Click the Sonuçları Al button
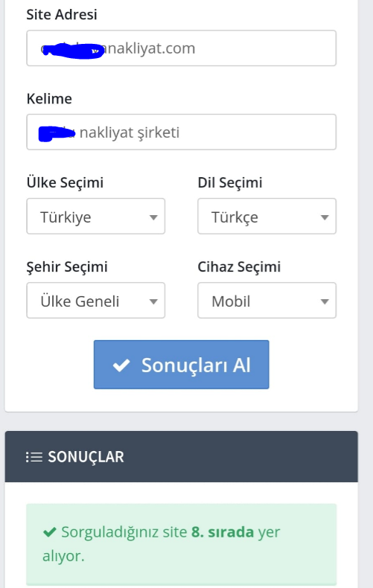This screenshot has height=588, width=373. point(181,365)
